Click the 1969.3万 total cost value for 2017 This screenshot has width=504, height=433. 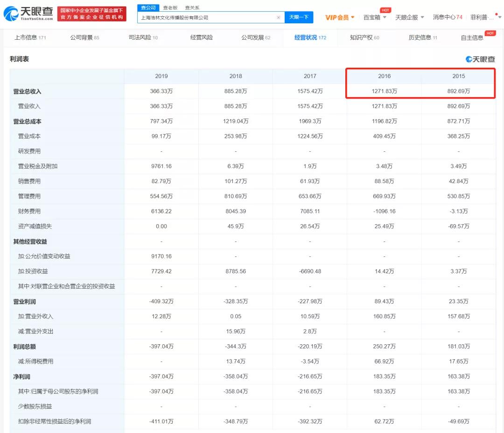(x=310, y=121)
